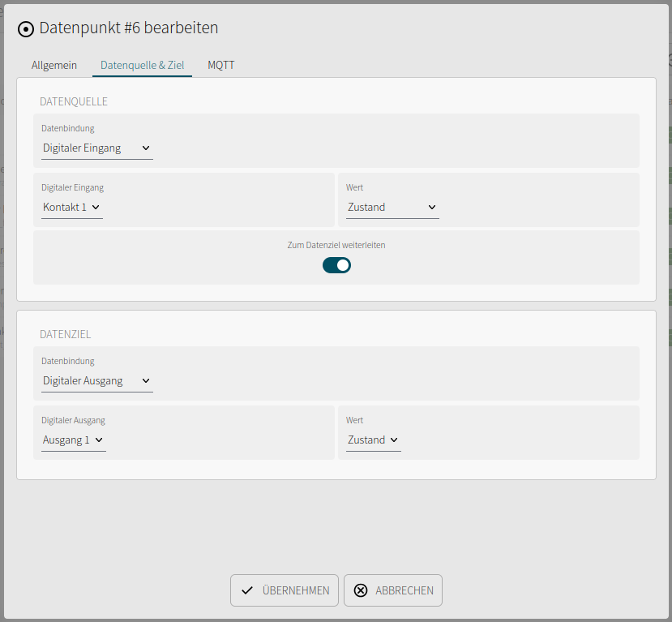The width and height of the screenshot is (672, 622).
Task: Click the circled X icon on ABBRECHEN
Action: click(x=361, y=590)
